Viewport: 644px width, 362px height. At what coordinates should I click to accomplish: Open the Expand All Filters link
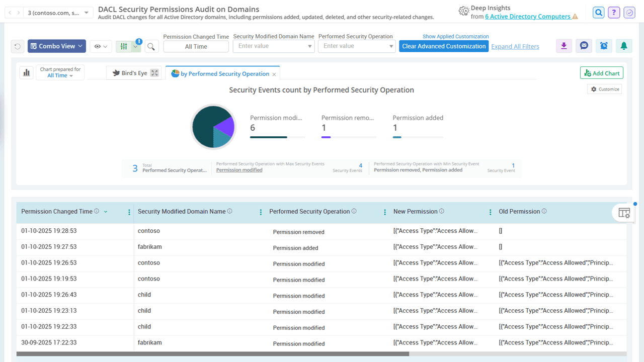pyautogui.click(x=515, y=46)
